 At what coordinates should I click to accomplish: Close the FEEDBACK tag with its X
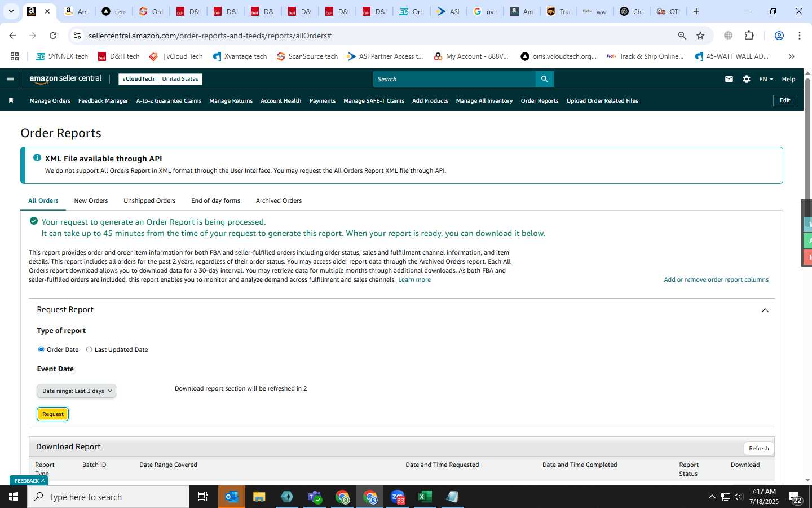(43, 480)
